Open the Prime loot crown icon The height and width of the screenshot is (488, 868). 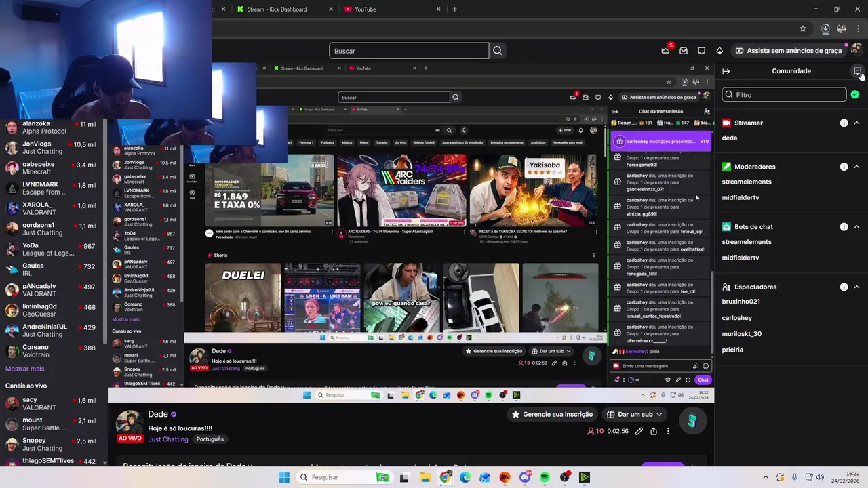point(665,51)
